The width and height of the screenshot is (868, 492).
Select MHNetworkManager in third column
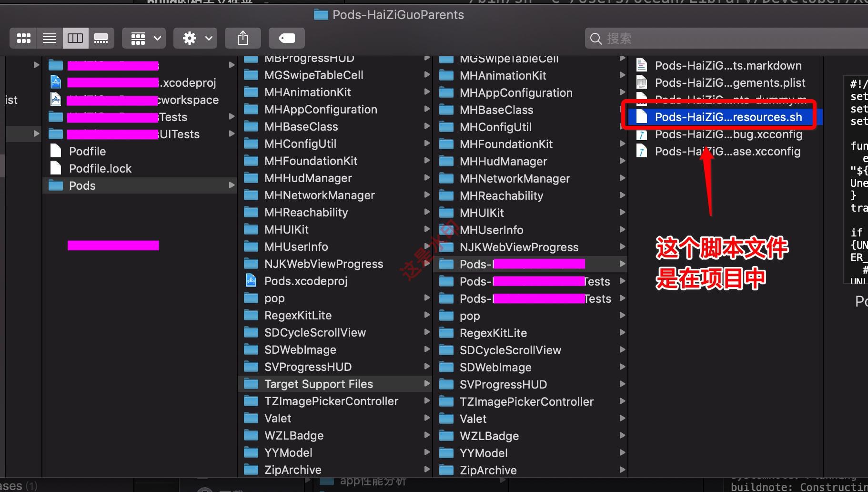[x=531, y=178]
